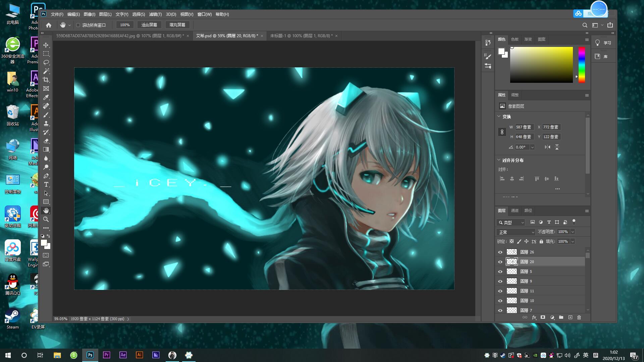Toggle visibility of layer 11
This screenshot has height=362, width=644.
[x=500, y=291]
